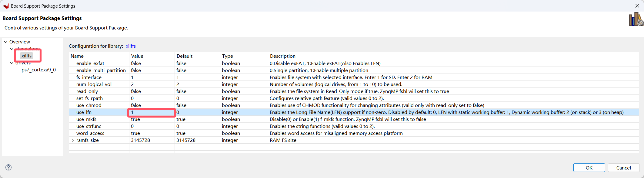Click the Cancel button
644x178 pixels.
tap(623, 168)
